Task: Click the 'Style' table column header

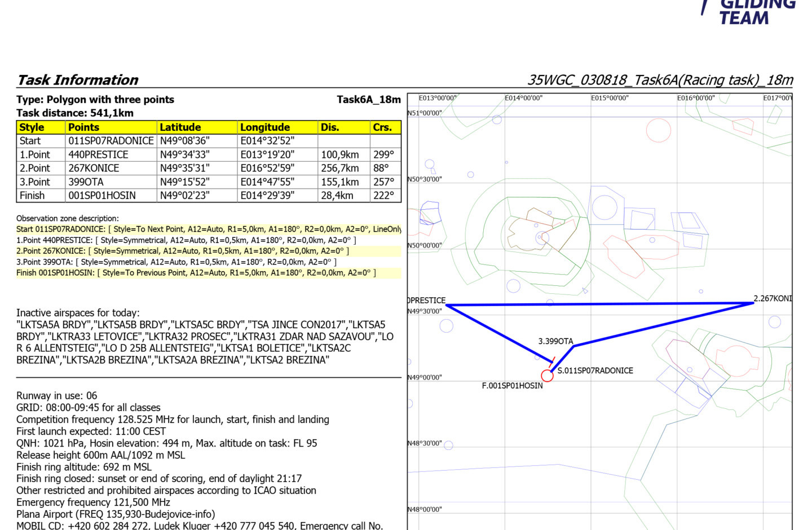Action: (32, 127)
